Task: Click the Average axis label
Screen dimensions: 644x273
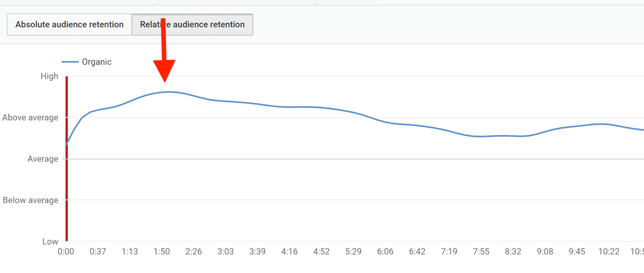Action: (43, 159)
